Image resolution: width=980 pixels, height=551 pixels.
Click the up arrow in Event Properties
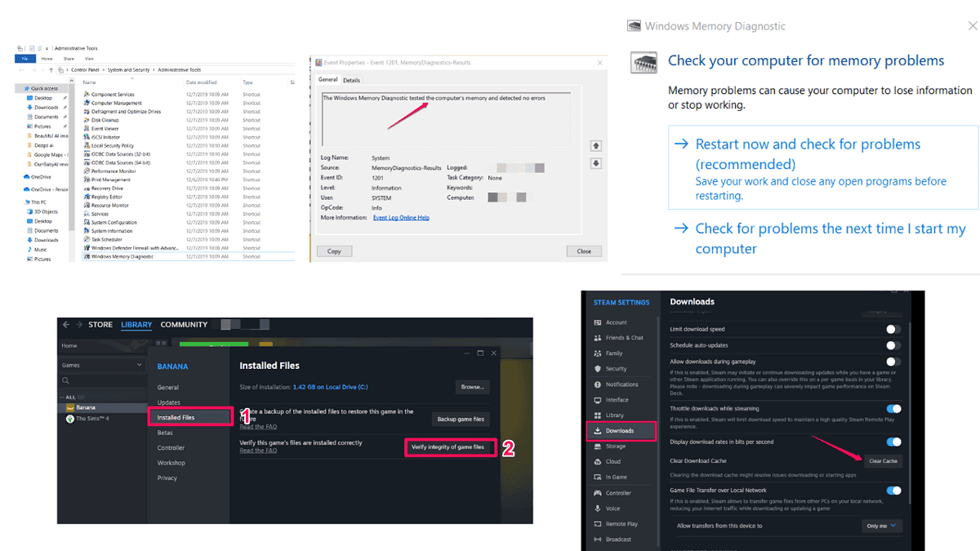point(596,145)
